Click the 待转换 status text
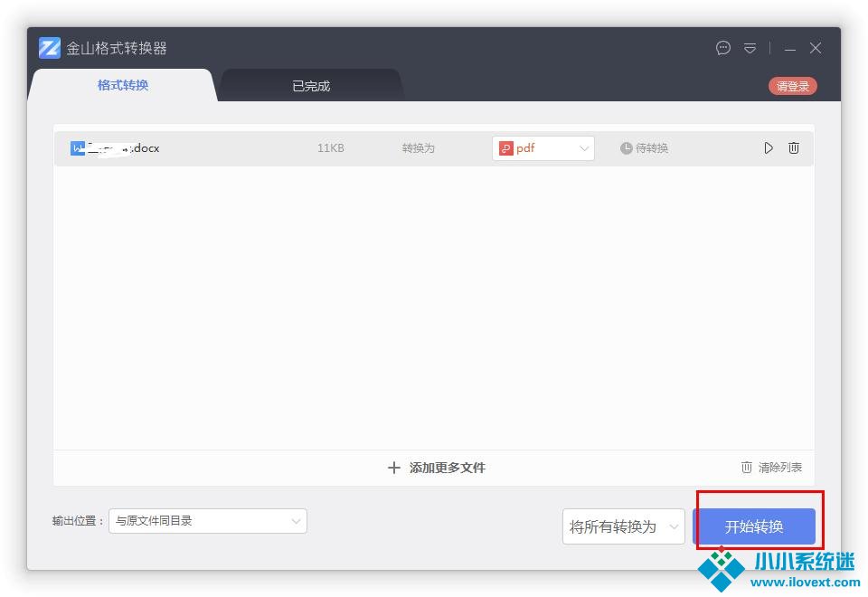868x597 pixels. pos(652,147)
